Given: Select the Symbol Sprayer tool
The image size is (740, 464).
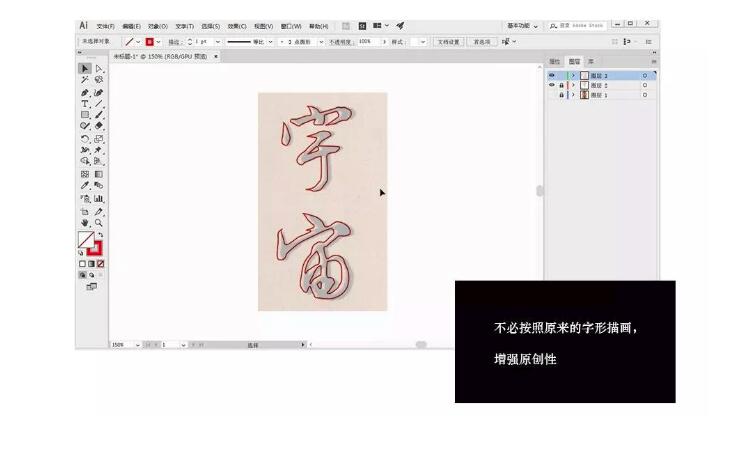Looking at the screenshot, I should click(x=84, y=199).
